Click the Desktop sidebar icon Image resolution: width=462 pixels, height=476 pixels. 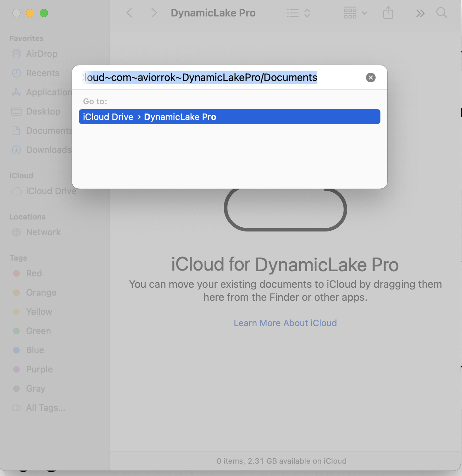[x=16, y=111]
